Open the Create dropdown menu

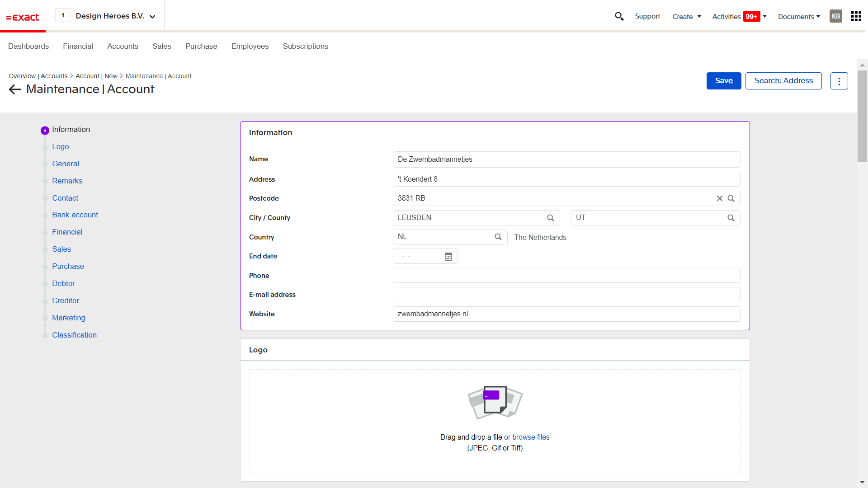click(686, 17)
